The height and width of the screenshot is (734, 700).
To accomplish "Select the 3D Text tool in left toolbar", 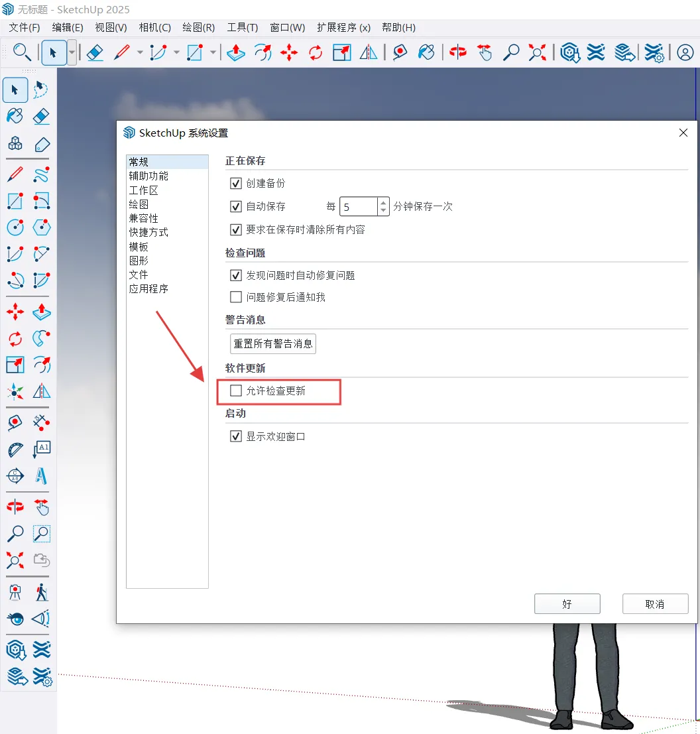I will pos(41,476).
